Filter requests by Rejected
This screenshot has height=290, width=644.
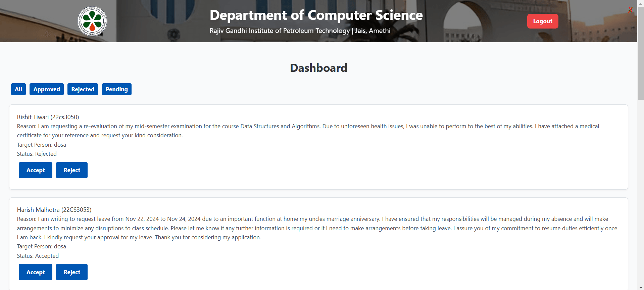click(83, 89)
